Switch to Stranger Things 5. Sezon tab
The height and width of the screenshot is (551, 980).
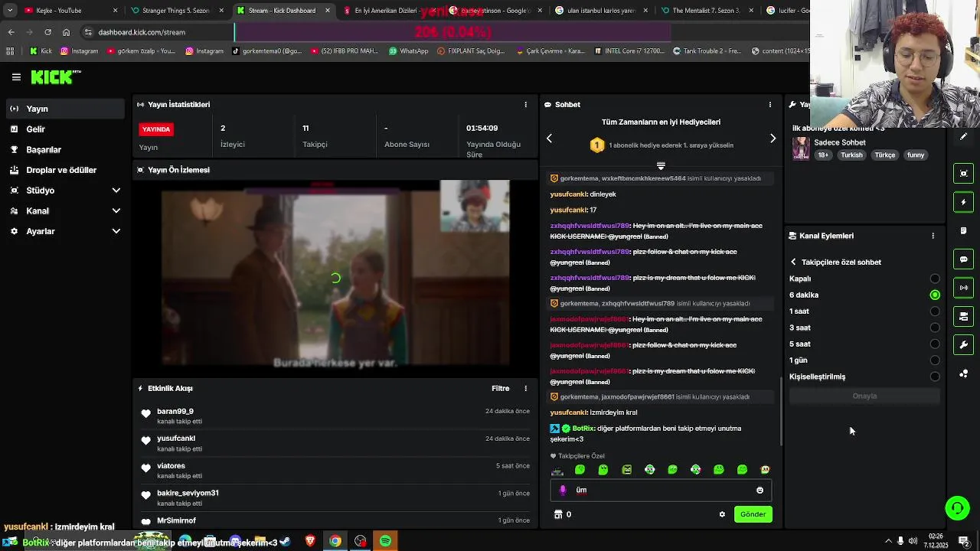point(175,11)
